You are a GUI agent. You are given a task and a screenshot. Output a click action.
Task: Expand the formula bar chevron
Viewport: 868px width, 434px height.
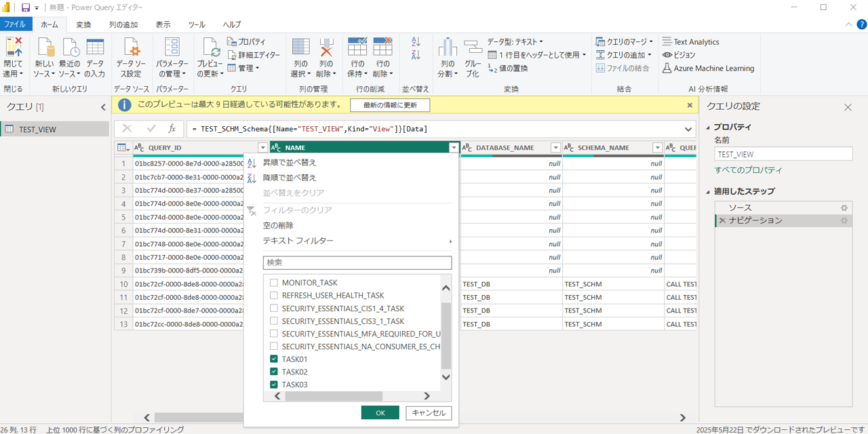tap(689, 129)
